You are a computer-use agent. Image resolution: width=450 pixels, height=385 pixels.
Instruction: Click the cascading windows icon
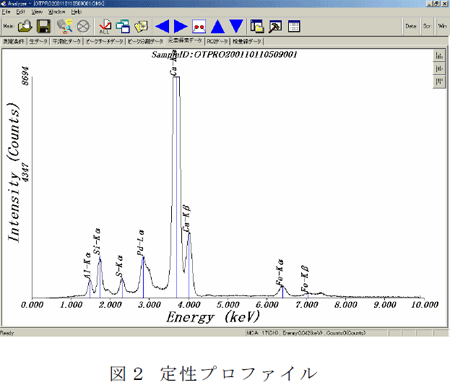pyautogui.click(x=123, y=26)
